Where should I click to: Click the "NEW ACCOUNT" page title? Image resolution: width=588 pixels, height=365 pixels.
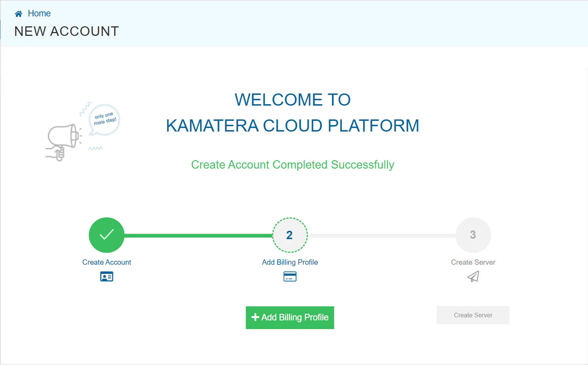[67, 31]
